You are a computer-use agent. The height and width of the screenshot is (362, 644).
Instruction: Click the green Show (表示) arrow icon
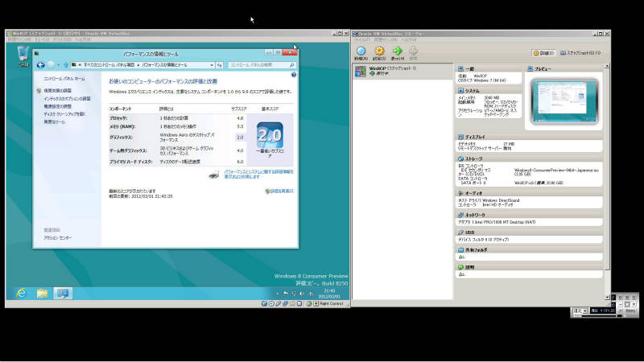396,51
